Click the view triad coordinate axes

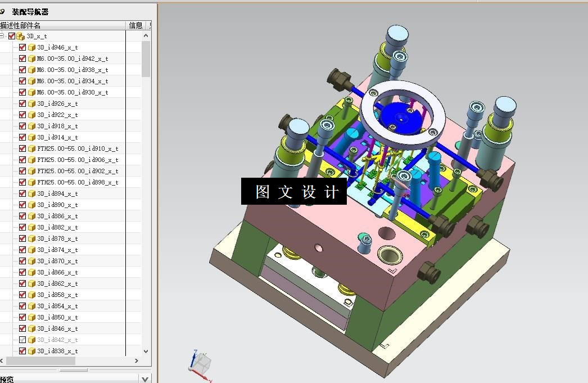200,366
